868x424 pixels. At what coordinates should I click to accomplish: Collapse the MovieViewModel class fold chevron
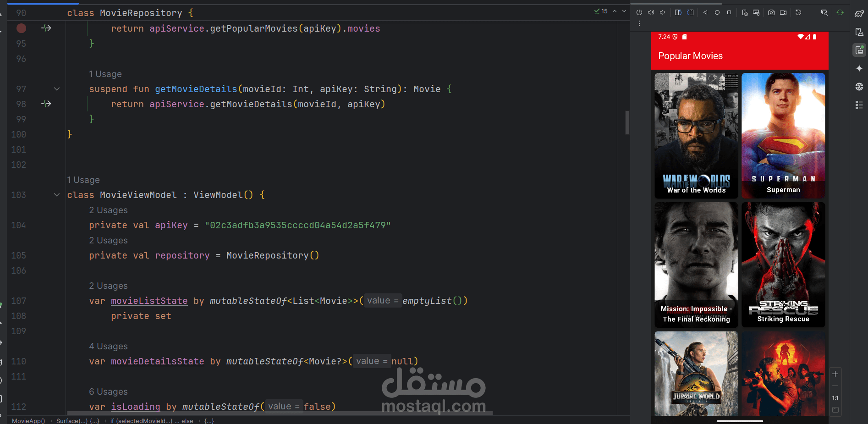pos(57,195)
